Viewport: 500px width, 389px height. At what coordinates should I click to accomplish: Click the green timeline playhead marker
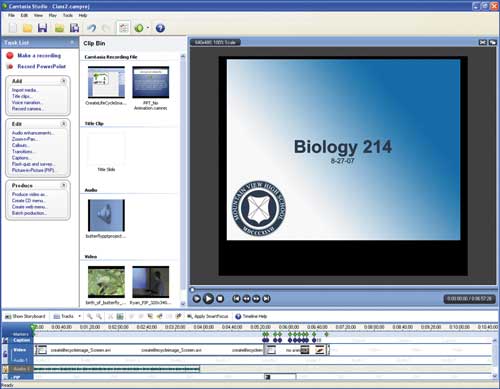click(33, 328)
